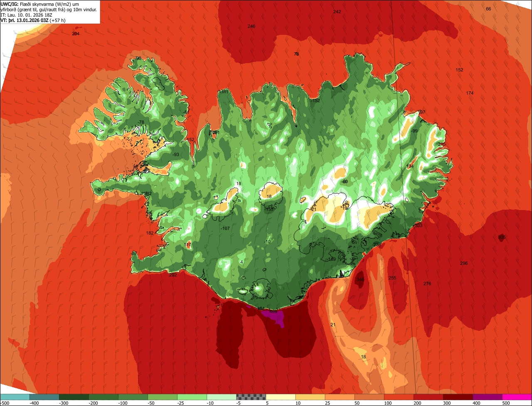This screenshot has width=532, height=406.
Task: Click the map value '134' near the east fjords
Action: coord(410,166)
